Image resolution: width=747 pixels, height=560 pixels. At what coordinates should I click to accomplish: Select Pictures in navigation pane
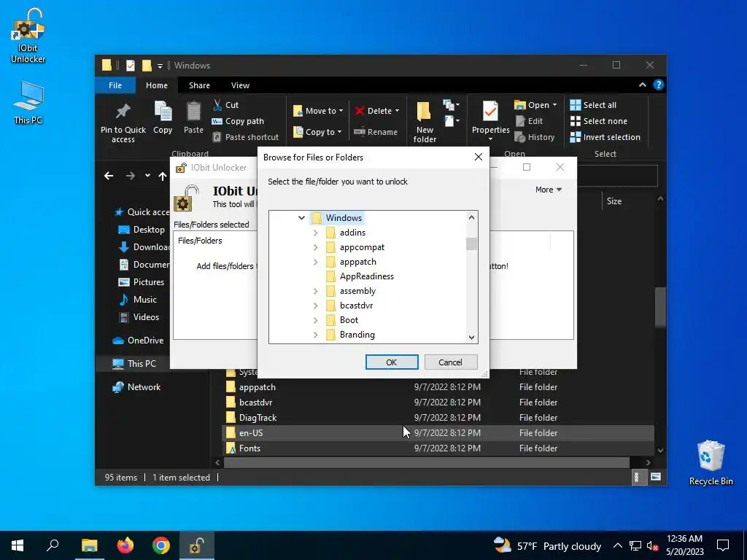point(141,282)
